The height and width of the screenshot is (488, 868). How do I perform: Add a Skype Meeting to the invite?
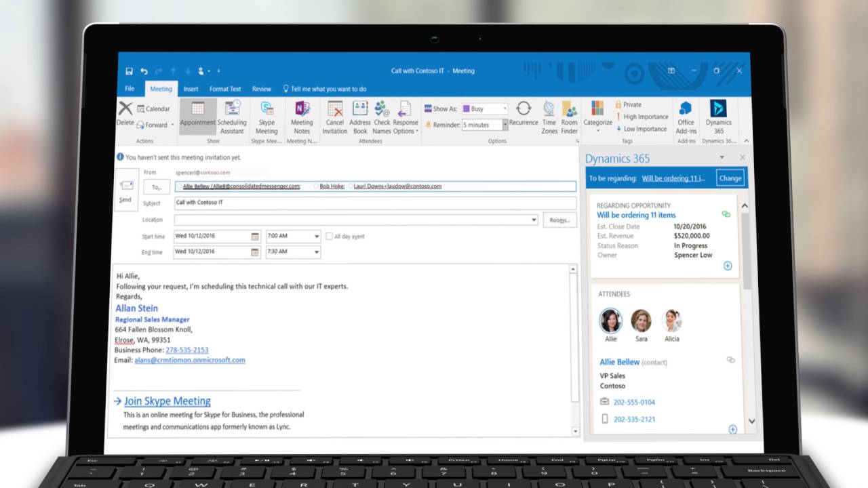tap(267, 117)
